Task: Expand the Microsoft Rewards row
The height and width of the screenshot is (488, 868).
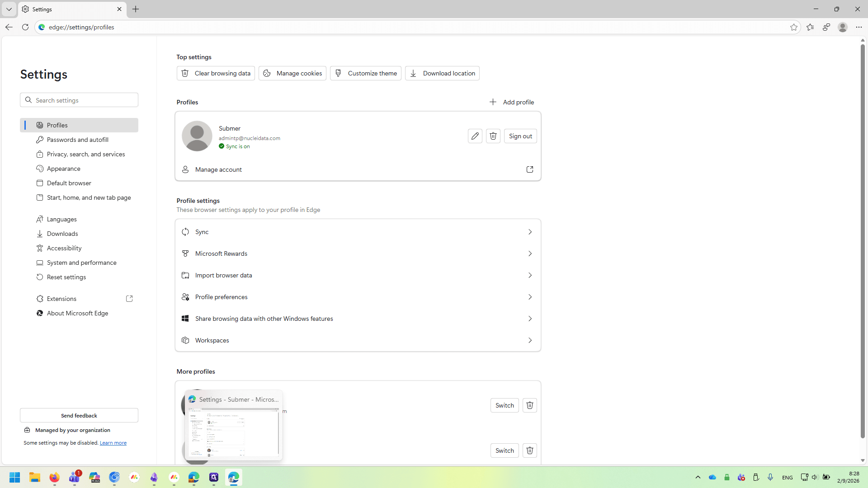Action: click(x=358, y=253)
